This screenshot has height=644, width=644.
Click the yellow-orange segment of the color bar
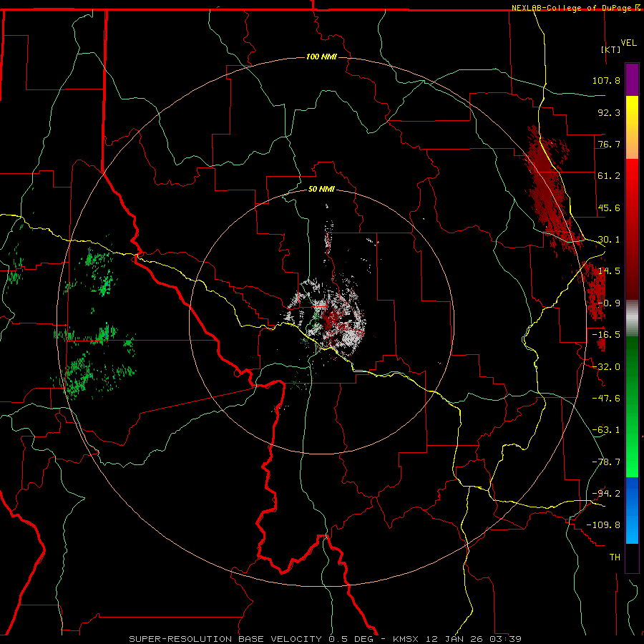click(x=632, y=127)
